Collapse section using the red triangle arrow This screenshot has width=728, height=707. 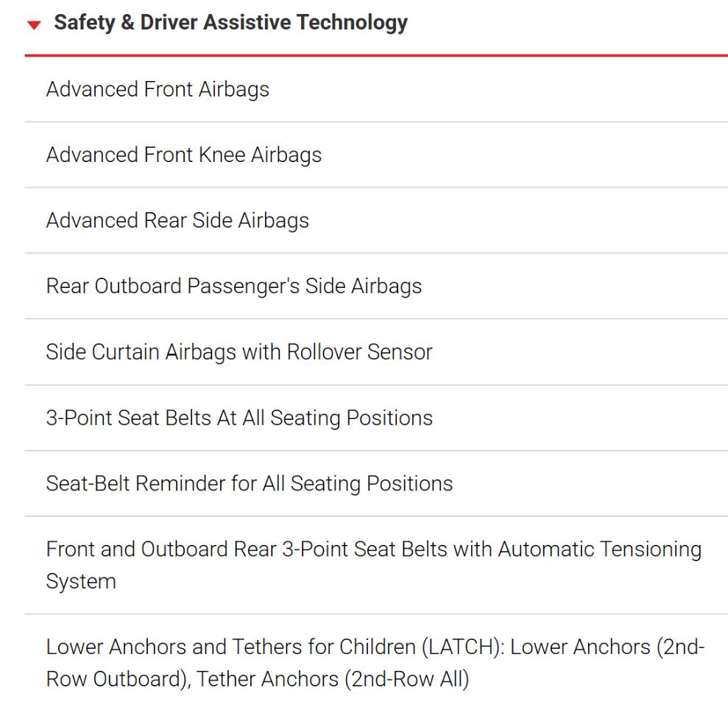pyautogui.click(x=34, y=24)
